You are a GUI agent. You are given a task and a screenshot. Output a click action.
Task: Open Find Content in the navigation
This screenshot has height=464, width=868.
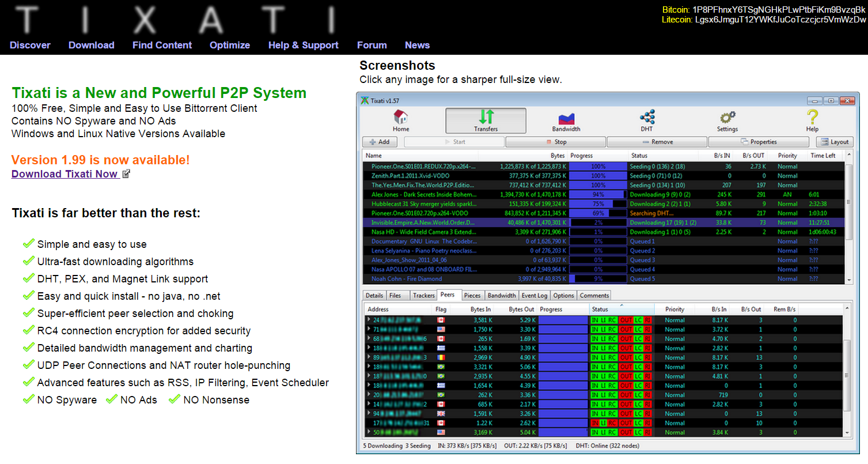(162, 45)
